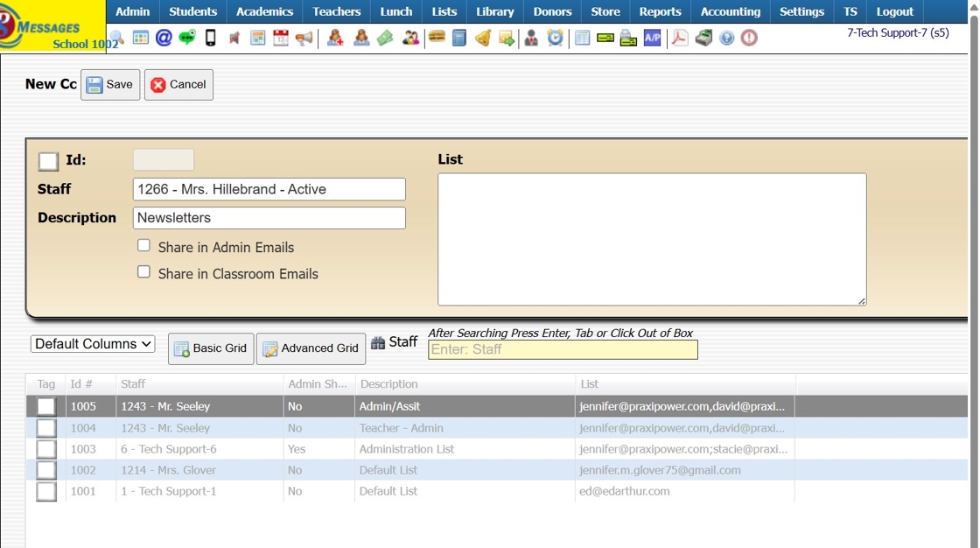The height and width of the screenshot is (548, 980).
Task: Click the mobile phone toolbar icon
Action: click(211, 38)
